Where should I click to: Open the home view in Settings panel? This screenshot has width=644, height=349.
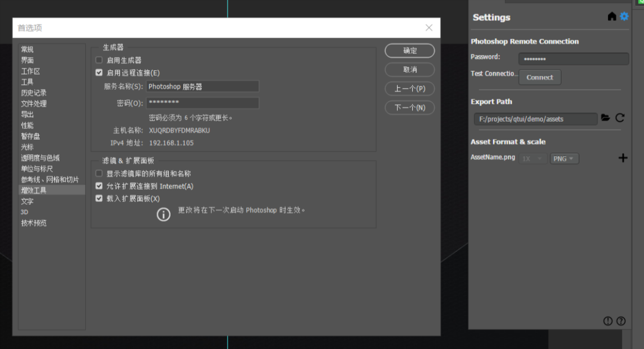click(613, 16)
